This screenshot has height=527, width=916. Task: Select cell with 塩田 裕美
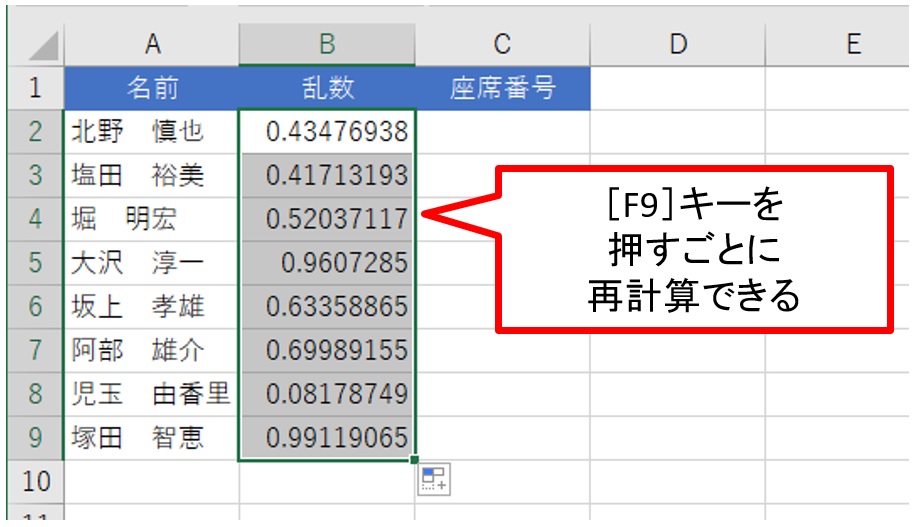[x=152, y=175]
